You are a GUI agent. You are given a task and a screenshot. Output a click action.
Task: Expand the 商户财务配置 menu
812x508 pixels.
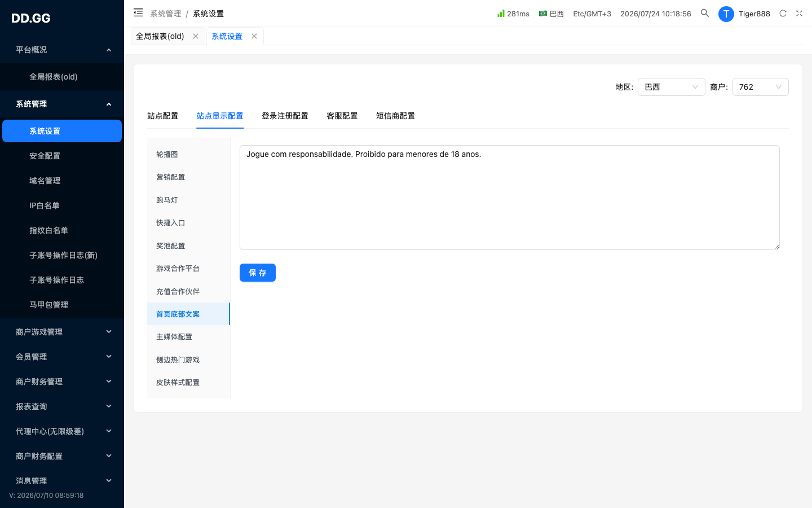pos(62,456)
